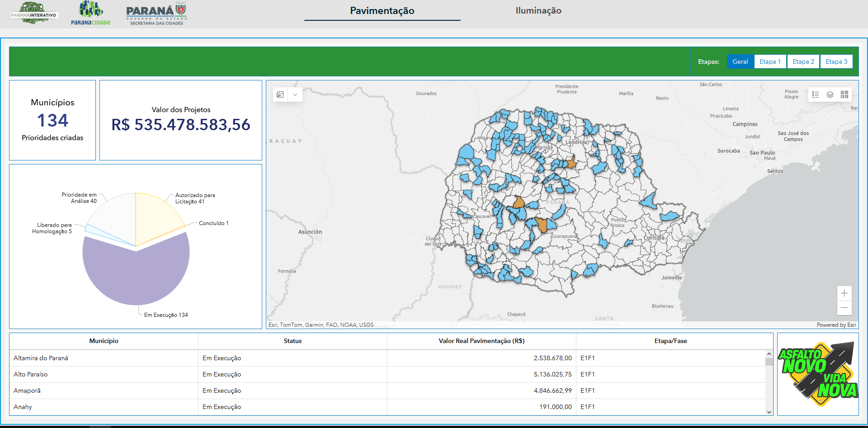
Task: Open the basemap gallery grid
Action: pyautogui.click(x=844, y=94)
